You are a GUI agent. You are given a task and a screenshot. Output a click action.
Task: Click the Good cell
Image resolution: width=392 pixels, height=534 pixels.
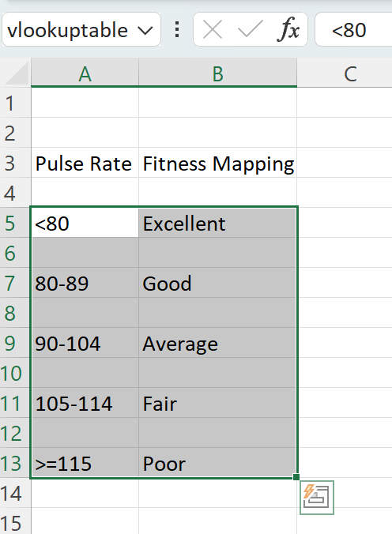(218, 283)
